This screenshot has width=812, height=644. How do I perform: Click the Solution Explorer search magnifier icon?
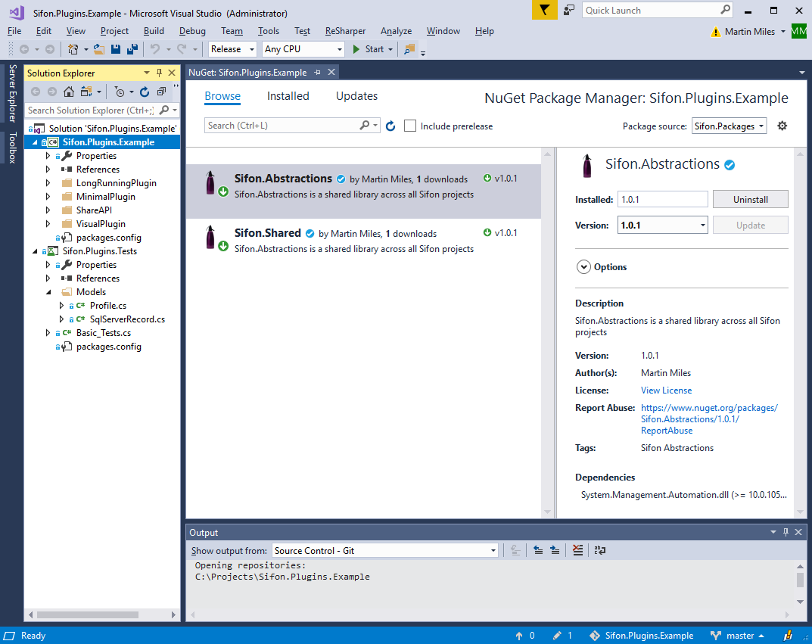click(164, 110)
